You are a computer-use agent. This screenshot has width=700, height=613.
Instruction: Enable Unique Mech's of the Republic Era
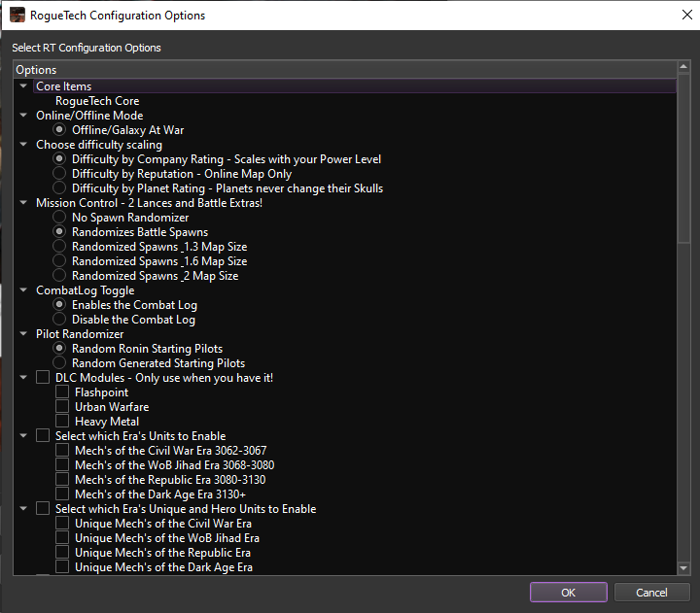point(62,553)
